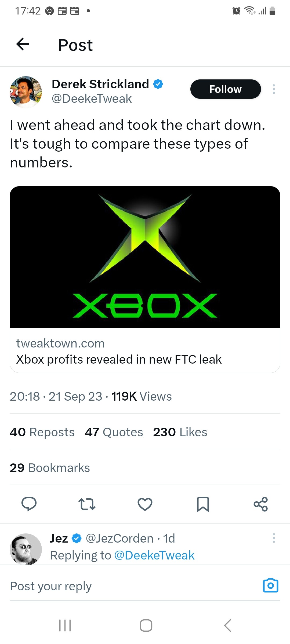Screen dimensions: 290x644
Task: Share the post via the share icon
Action: (x=261, y=504)
